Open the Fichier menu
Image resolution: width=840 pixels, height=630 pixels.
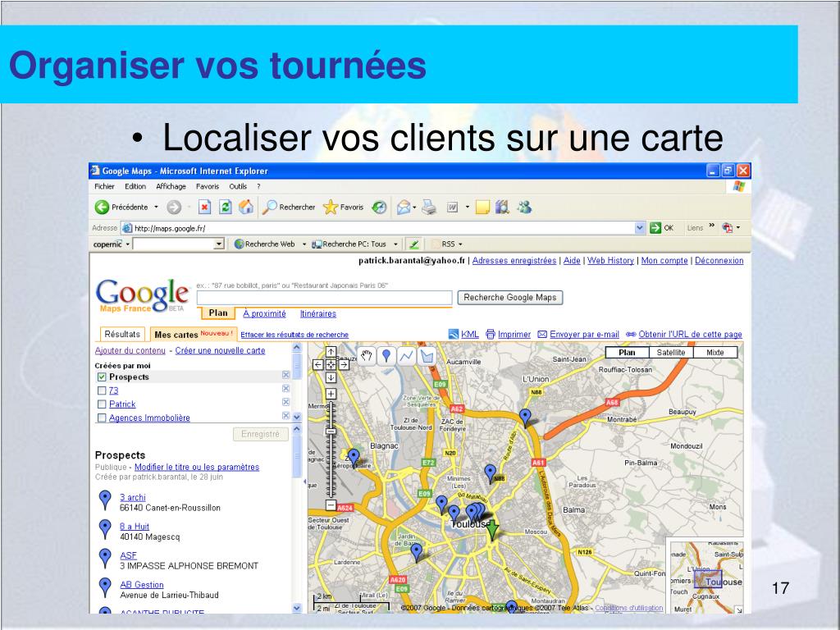click(x=104, y=186)
